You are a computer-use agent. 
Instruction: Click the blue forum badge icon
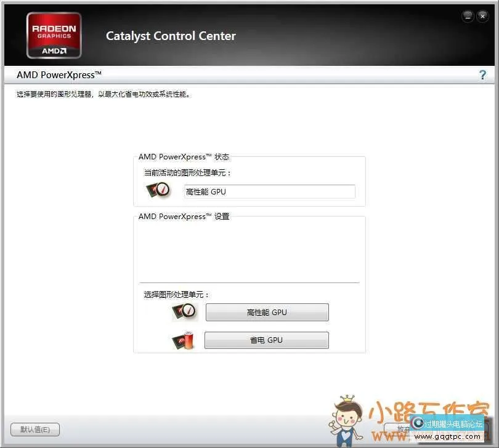[x=418, y=423]
